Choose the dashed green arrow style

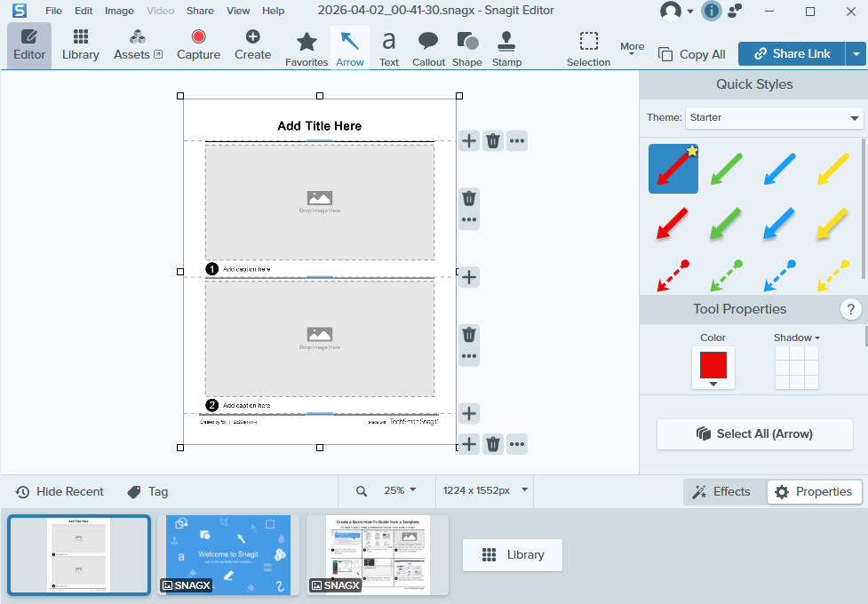(x=726, y=274)
